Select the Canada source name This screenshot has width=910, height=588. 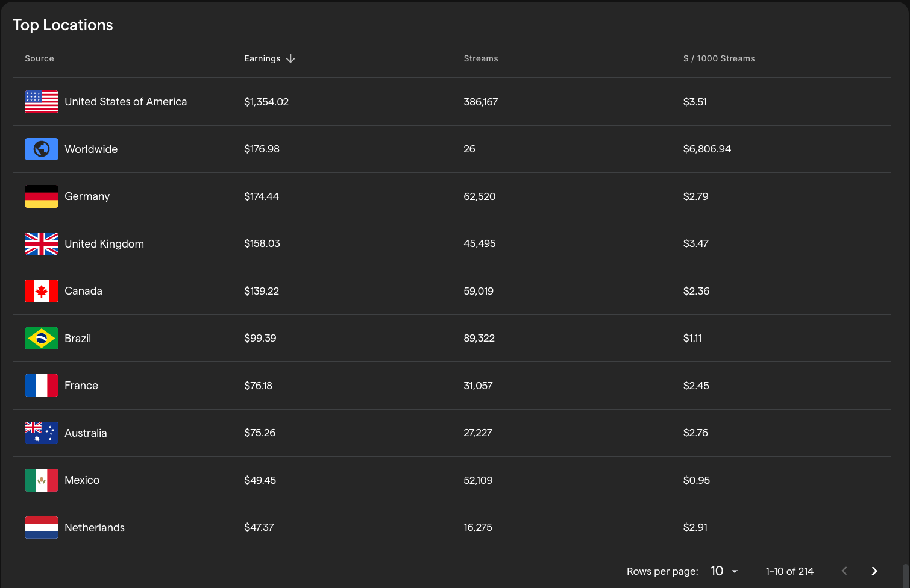point(83,291)
